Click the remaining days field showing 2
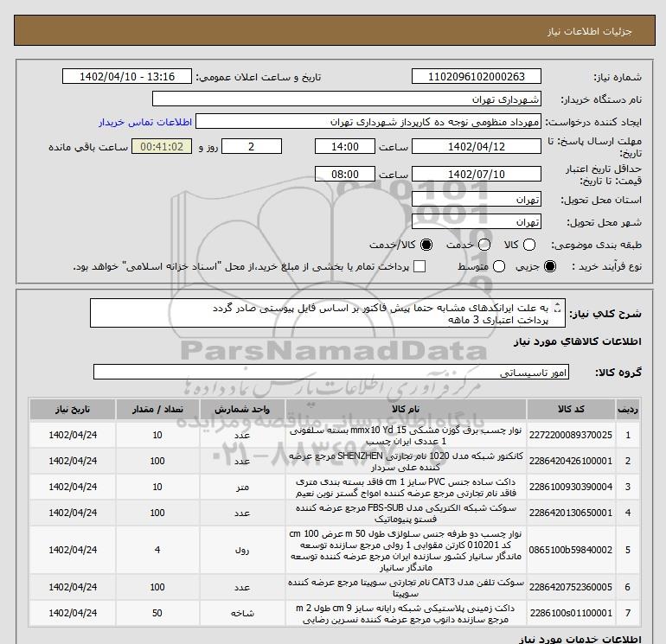This screenshot has width=666, height=644. (x=252, y=146)
